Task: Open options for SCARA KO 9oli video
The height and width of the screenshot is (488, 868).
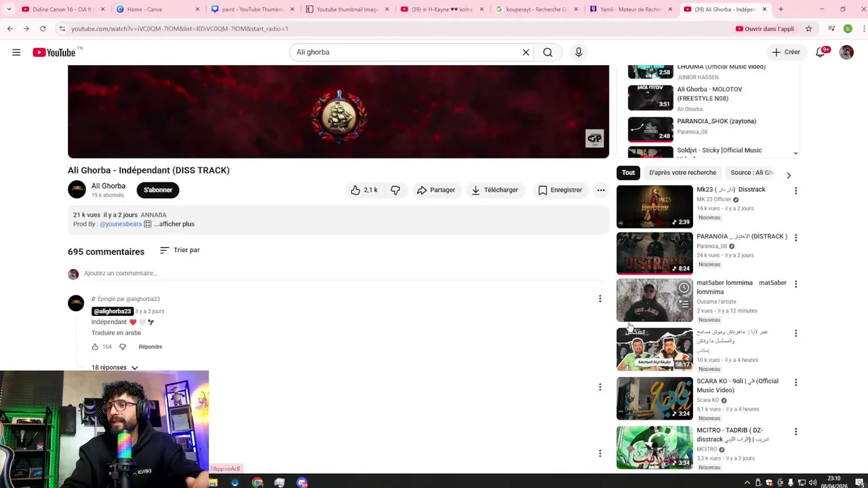Action: coord(795,382)
